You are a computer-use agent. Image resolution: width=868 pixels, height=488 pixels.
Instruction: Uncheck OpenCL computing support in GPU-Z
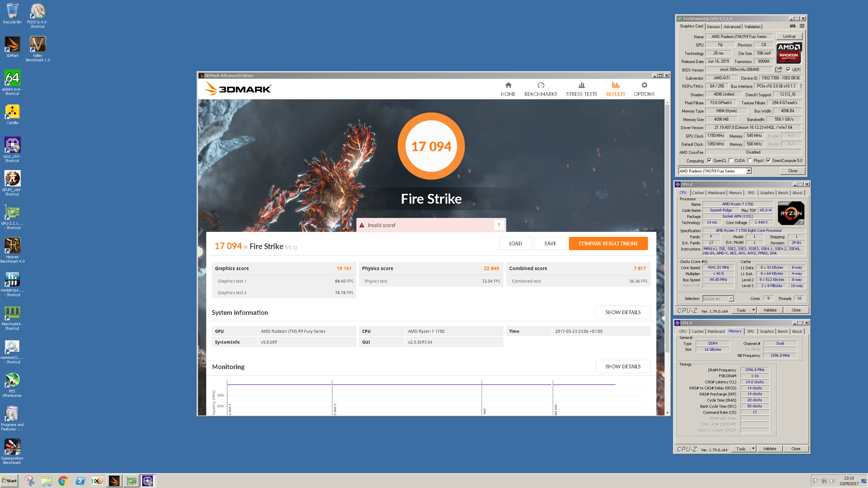click(709, 160)
